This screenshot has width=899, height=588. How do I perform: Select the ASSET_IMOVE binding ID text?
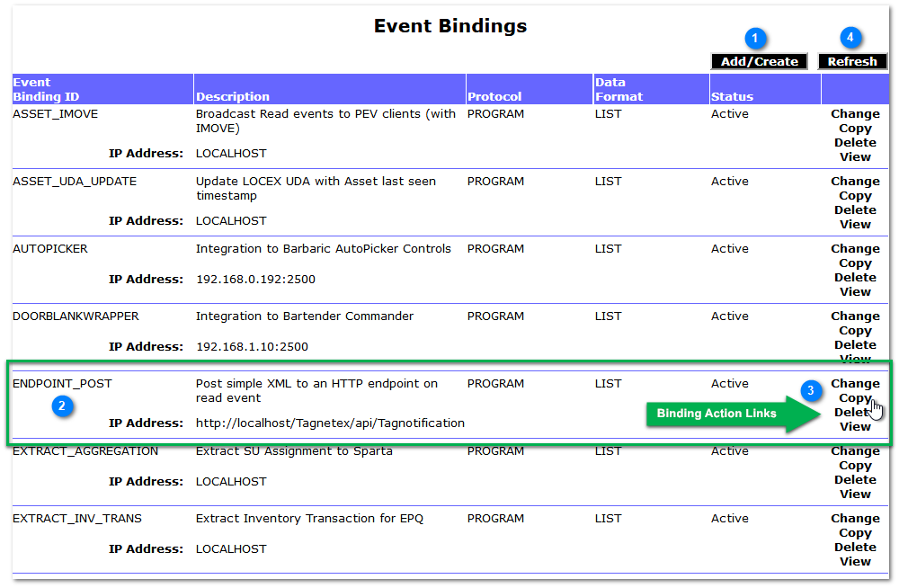coord(55,113)
